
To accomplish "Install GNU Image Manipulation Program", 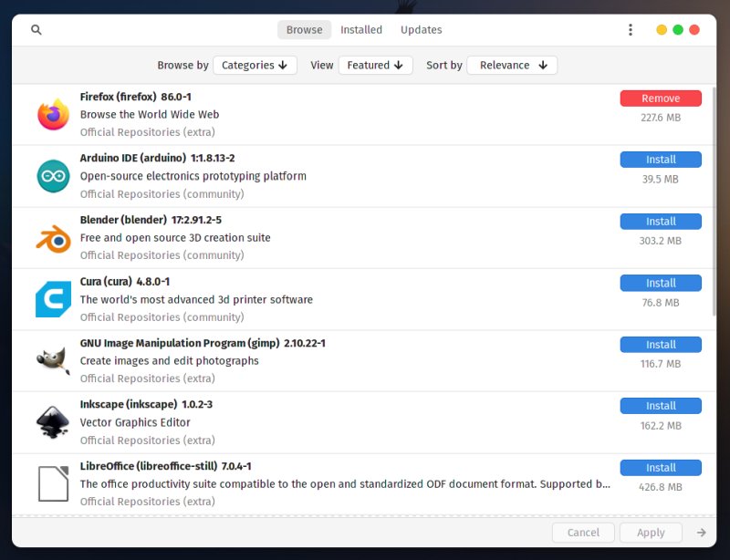I will click(x=661, y=345).
